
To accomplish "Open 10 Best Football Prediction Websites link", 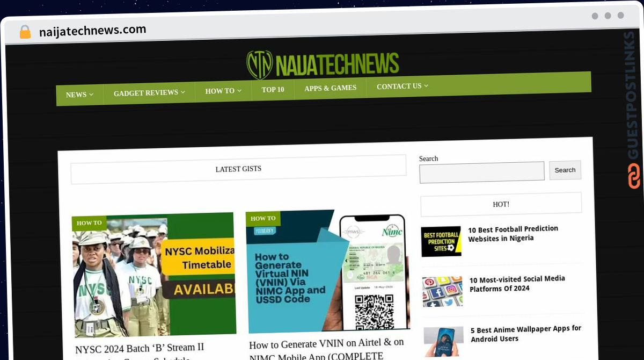I will pyautogui.click(x=513, y=233).
